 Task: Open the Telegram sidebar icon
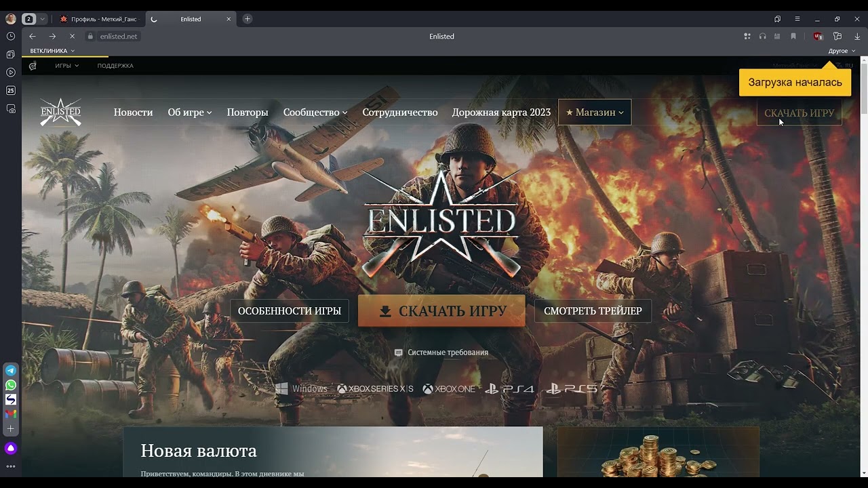tap(11, 371)
